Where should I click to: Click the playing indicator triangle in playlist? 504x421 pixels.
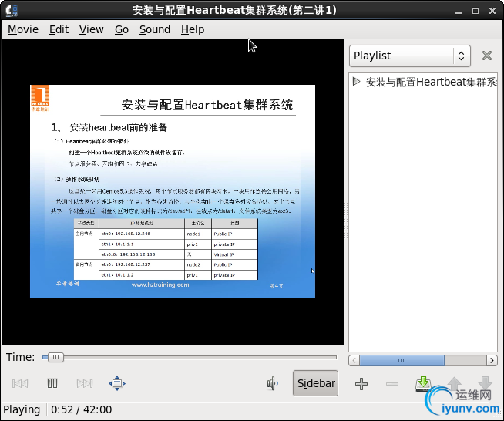[x=356, y=82]
